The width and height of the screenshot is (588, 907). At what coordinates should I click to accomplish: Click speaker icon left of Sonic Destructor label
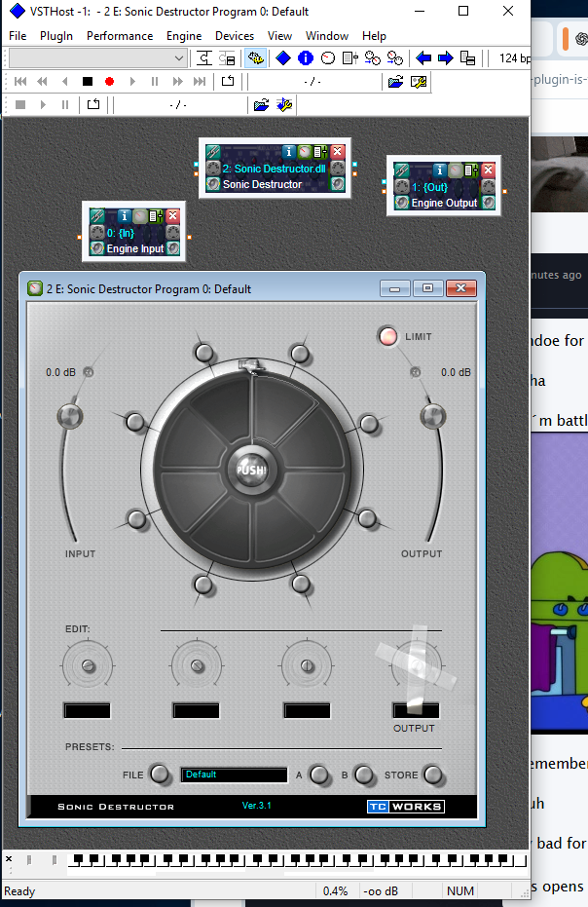click(213, 184)
